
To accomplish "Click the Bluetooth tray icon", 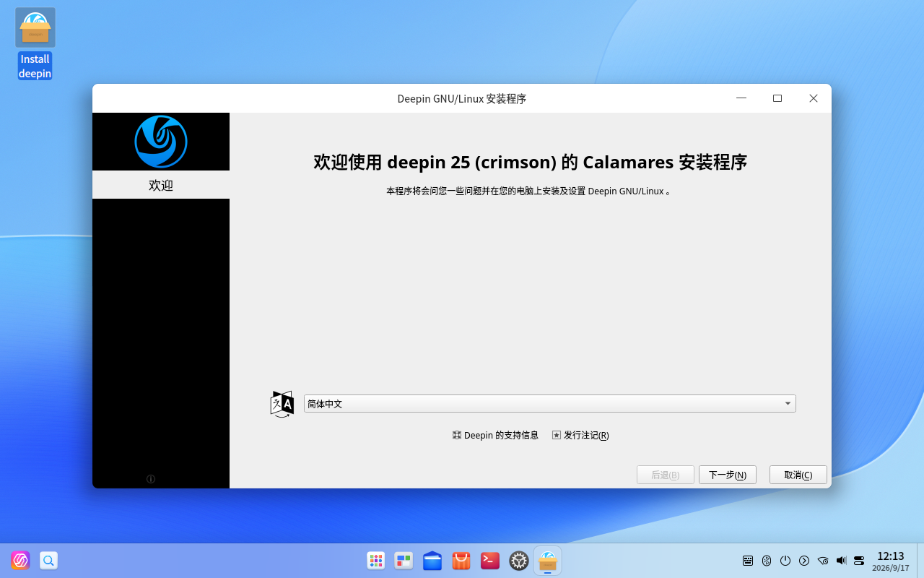I will pos(767,560).
